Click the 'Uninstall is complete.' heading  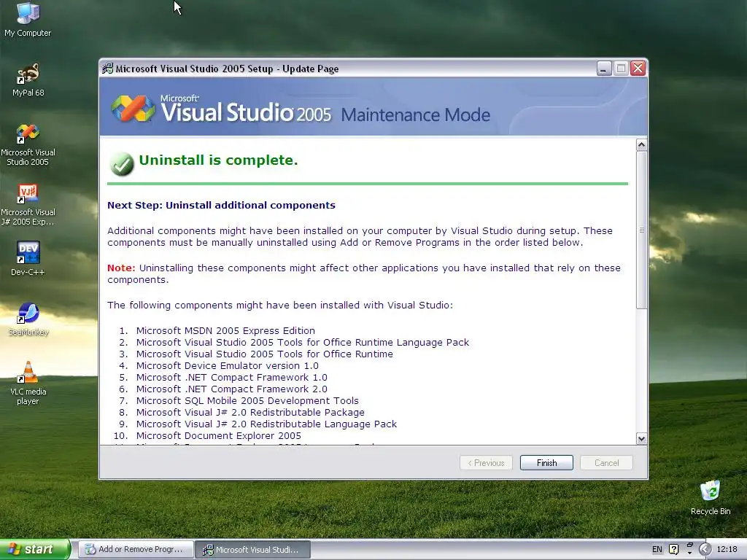click(218, 160)
